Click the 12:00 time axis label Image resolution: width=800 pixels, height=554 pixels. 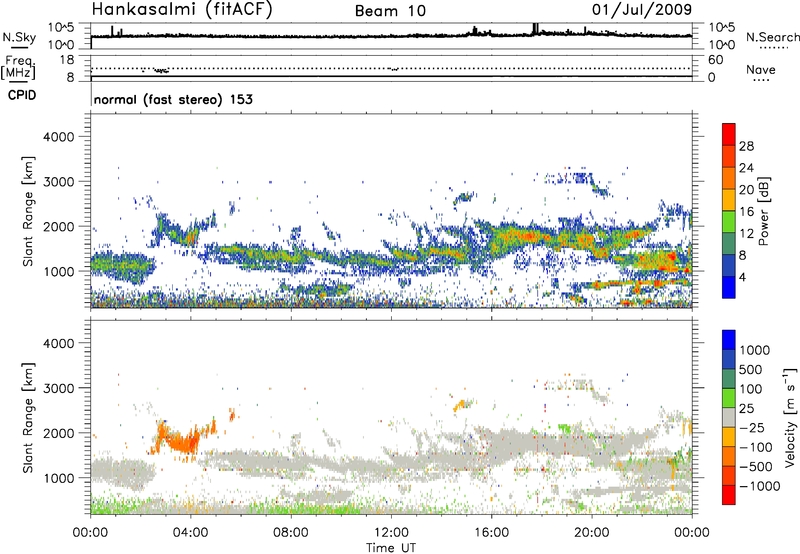[391, 533]
